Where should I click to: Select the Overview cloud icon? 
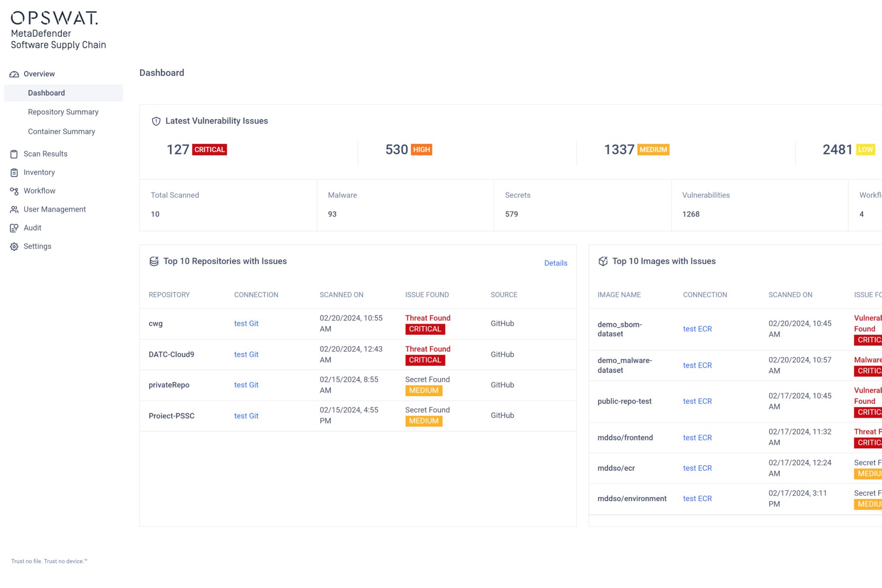pyautogui.click(x=14, y=73)
